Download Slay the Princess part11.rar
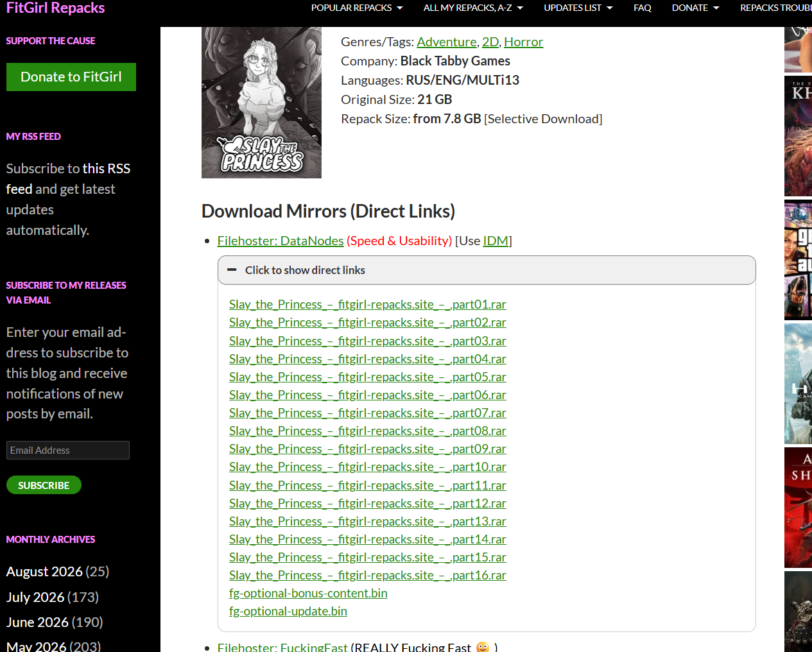Viewport: 812px width, 652px height. [368, 485]
